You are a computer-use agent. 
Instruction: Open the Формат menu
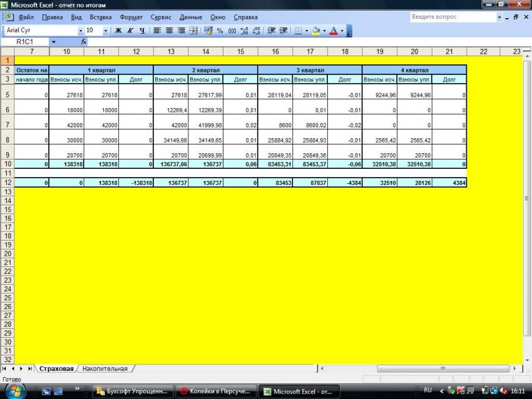click(131, 17)
